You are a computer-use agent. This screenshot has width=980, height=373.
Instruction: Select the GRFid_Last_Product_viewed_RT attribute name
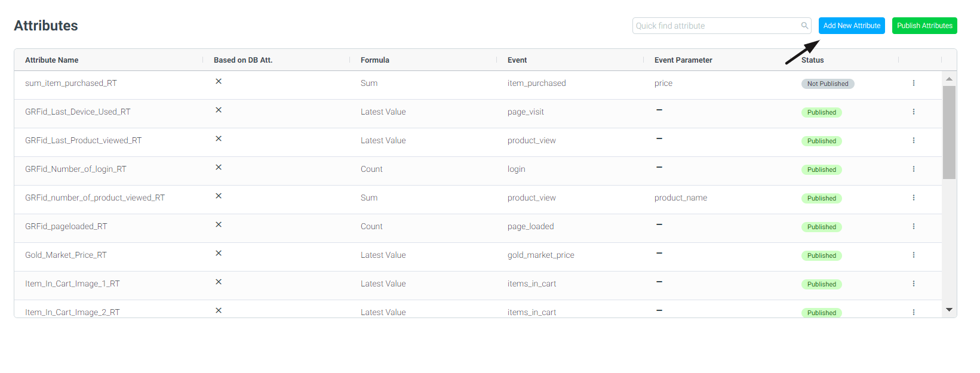coord(84,140)
